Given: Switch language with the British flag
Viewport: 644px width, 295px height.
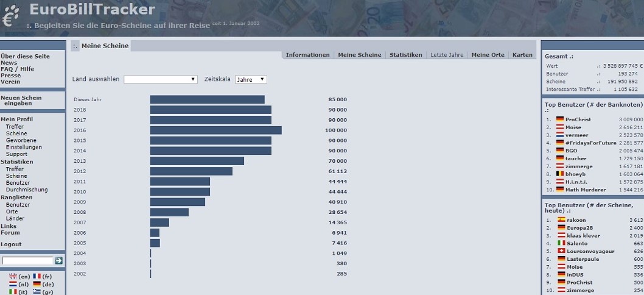Looking at the screenshot, I should click(13, 276).
